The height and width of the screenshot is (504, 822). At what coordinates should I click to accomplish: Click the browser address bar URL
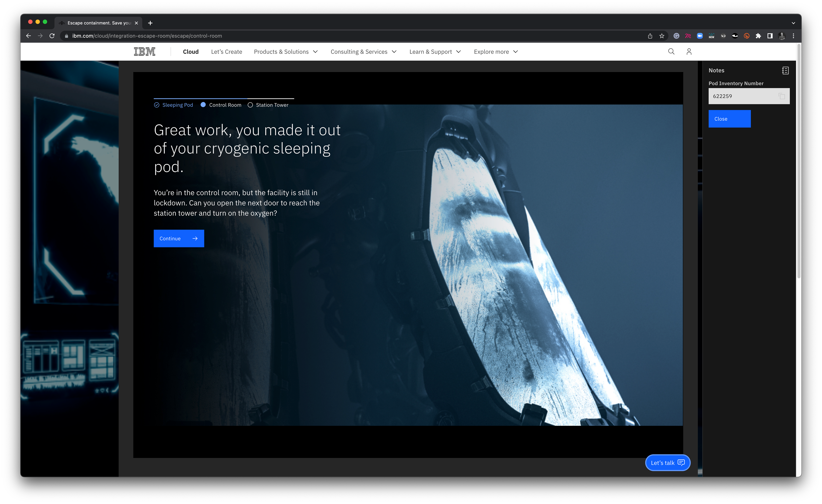[x=147, y=36]
